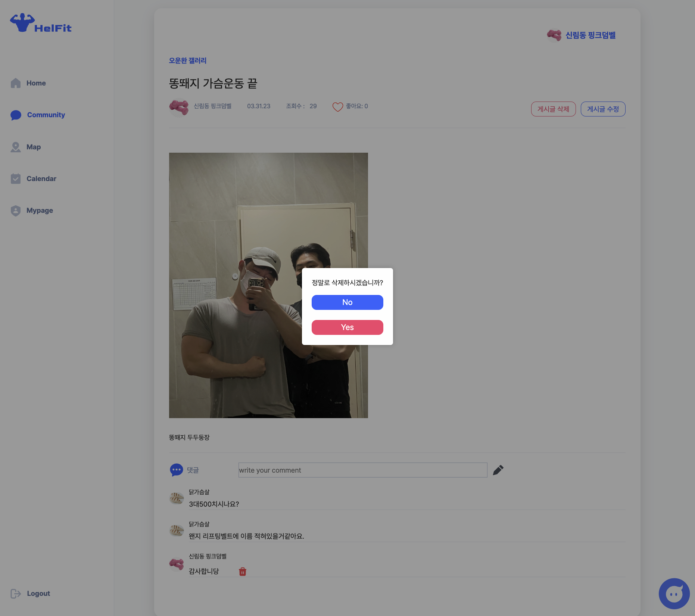
Task: Open the Map page
Action: coord(26,147)
